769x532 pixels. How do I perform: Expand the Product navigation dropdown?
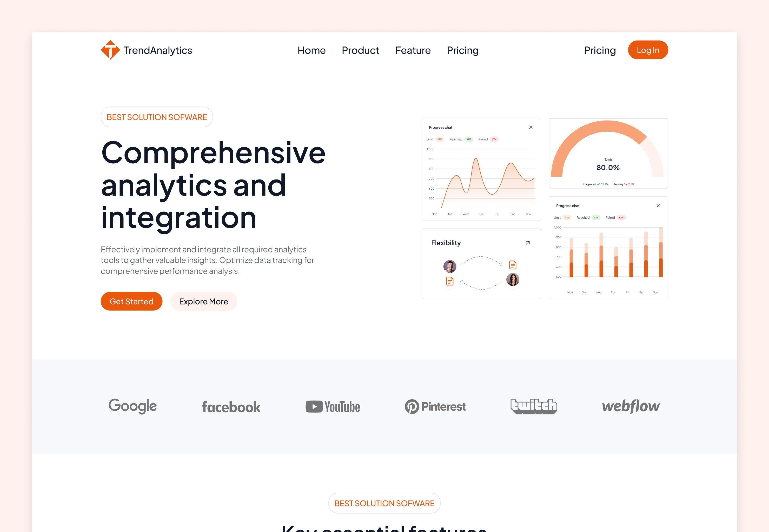tap(361, 50)
